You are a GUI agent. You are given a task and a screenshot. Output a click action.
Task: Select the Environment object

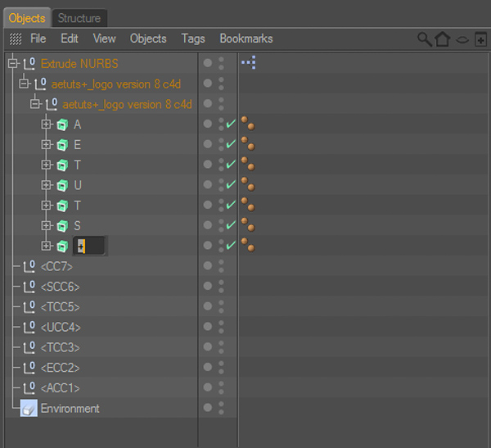(x=70, y=409)
